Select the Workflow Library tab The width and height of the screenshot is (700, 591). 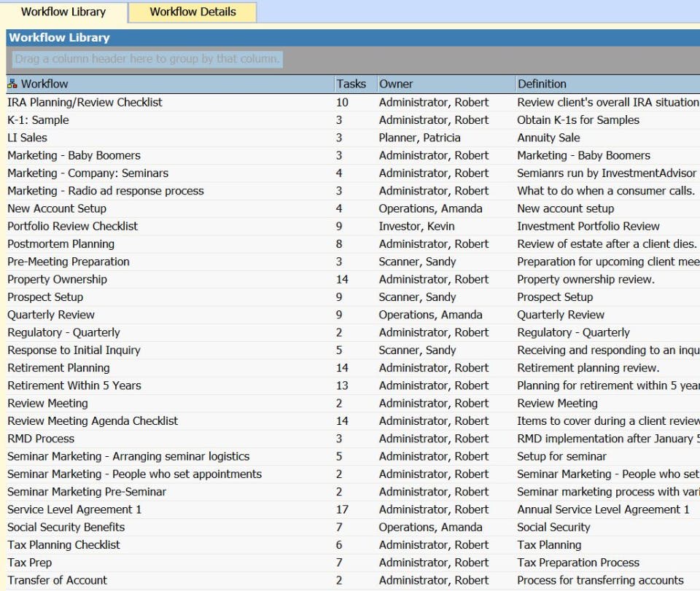pyautogui.click(x=63, y=12)
